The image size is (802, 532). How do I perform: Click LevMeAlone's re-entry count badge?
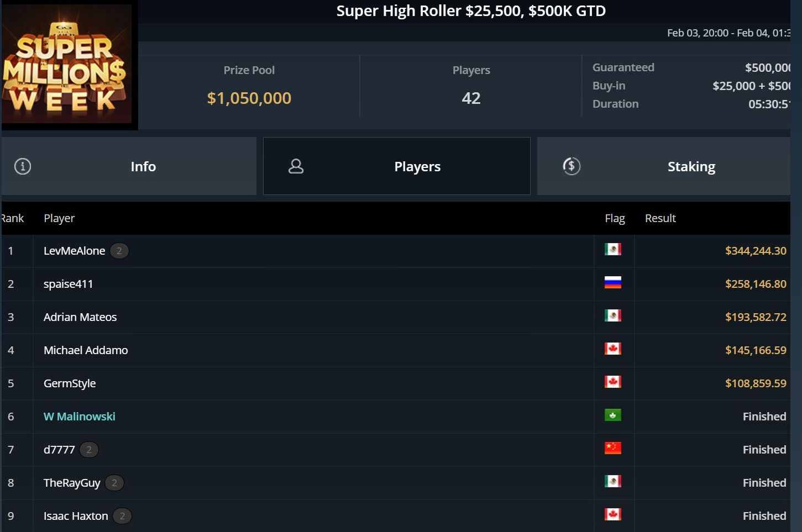119,251
